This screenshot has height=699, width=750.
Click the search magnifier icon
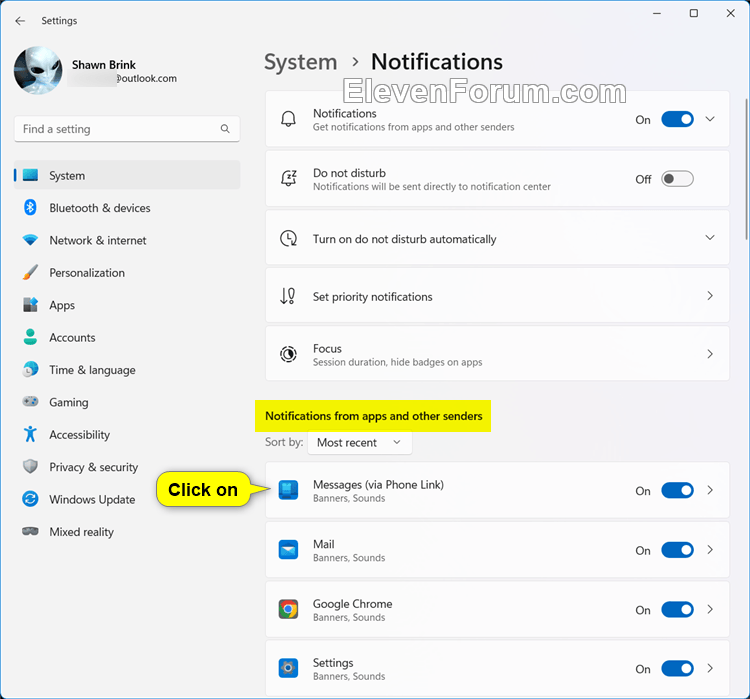tap(225, 129)
